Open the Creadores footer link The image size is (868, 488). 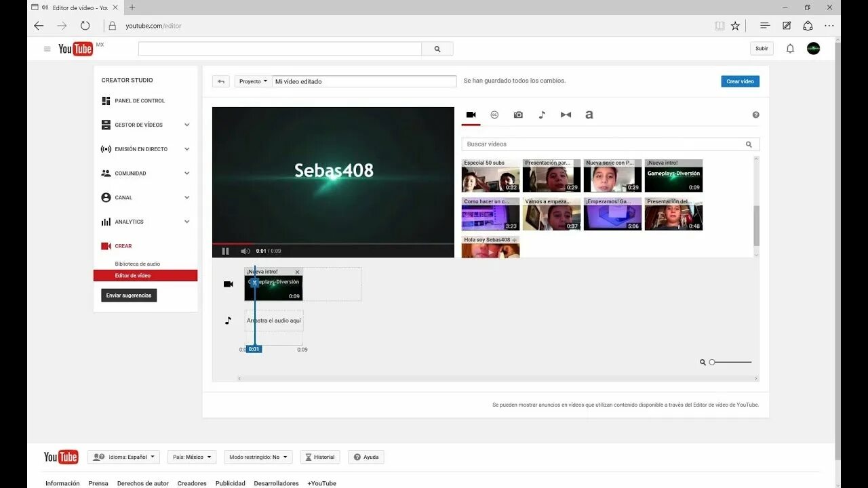[x=192, y=483]
